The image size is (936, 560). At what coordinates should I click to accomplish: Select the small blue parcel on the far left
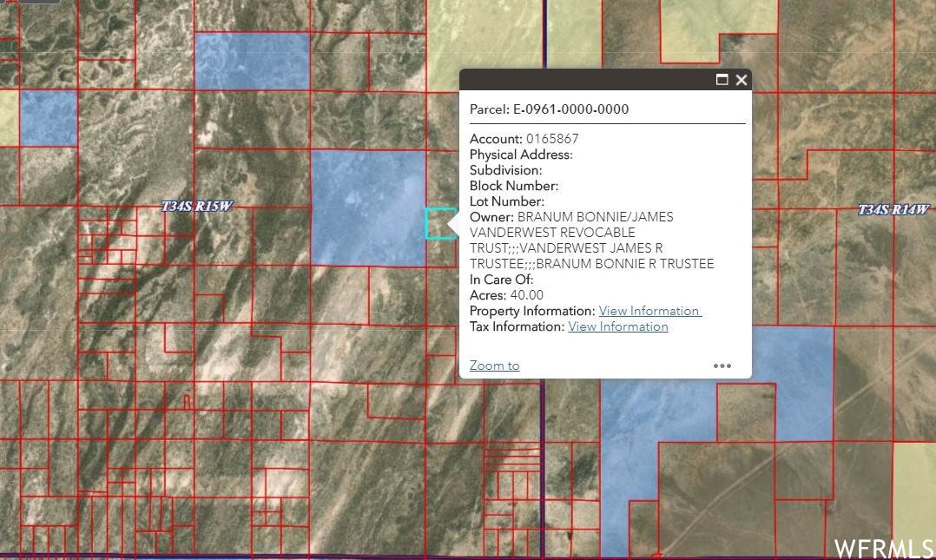click(x=49, y=118)
